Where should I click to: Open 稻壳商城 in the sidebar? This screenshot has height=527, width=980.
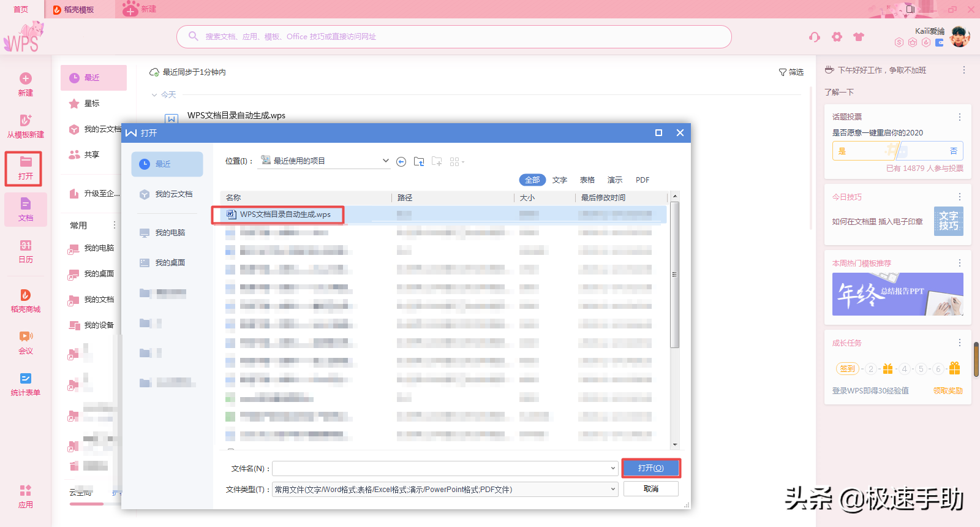pos(26,301)
